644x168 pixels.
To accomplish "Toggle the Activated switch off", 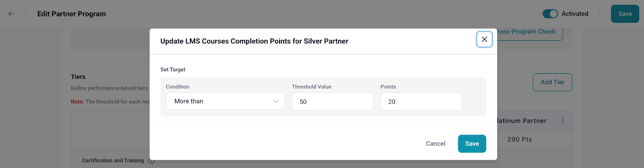I will pyautogui.click(x=550, y=14).
